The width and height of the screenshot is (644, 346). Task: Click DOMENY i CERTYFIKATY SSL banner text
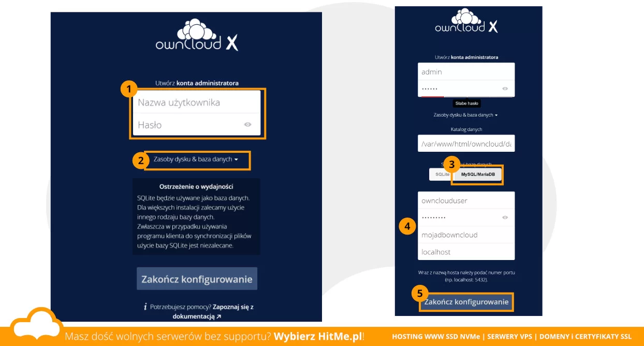tap(586, 337)
